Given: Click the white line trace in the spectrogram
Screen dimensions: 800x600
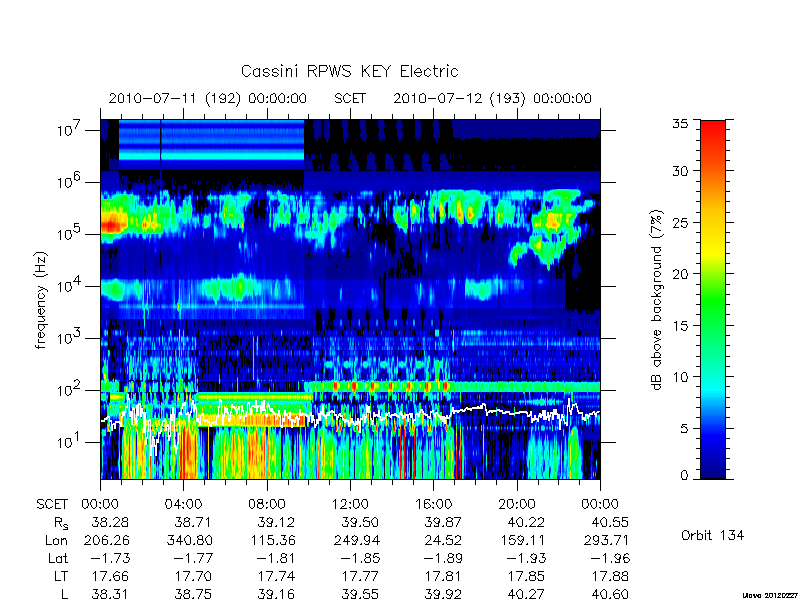Looking at the screenshot, I should [350, 418].
